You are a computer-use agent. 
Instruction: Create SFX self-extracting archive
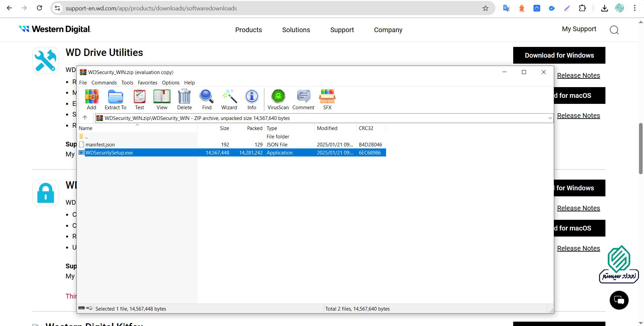point(327,100)
